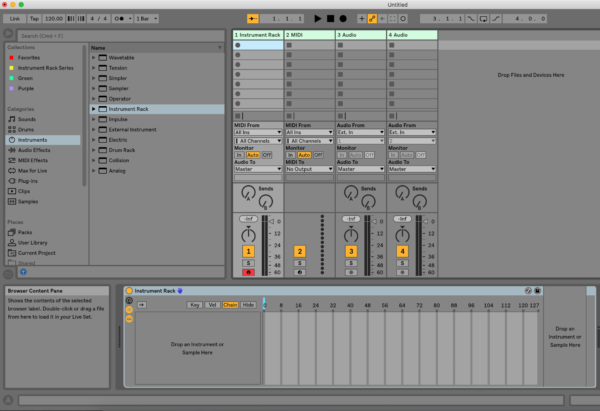This screenshot has width=600, height=411.
Task: Set track 2 Monitor to Off
Action: tap(318, 155)
